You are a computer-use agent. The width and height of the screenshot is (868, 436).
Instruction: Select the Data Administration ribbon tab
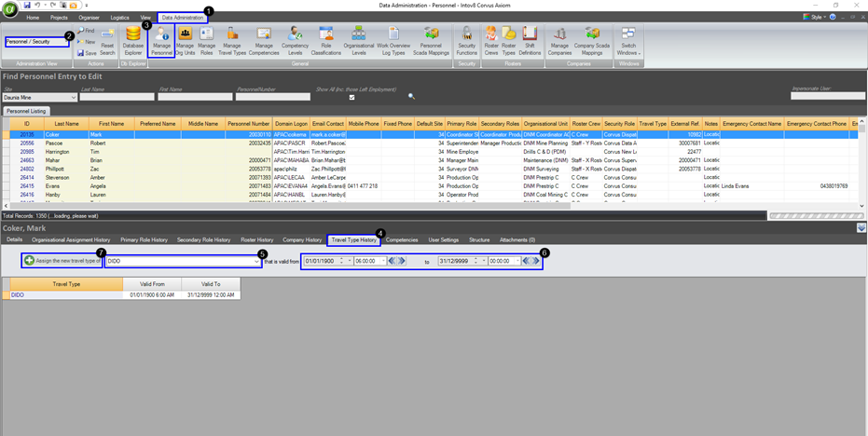click(x=183, y=18)
